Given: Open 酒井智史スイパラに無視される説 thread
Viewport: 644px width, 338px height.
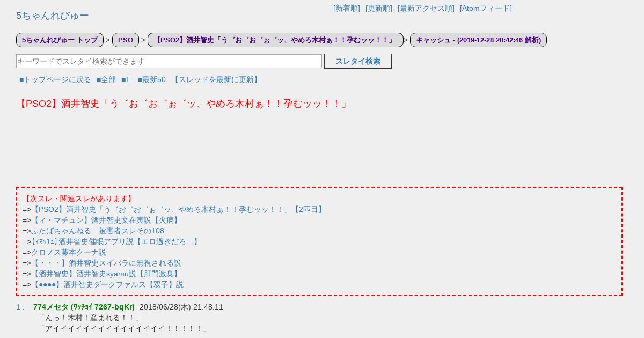Looking at the screenshot, I should (106, 263).
